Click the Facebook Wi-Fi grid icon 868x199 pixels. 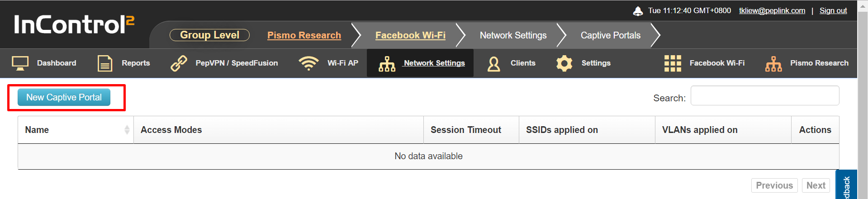click(x=673, y=63)
